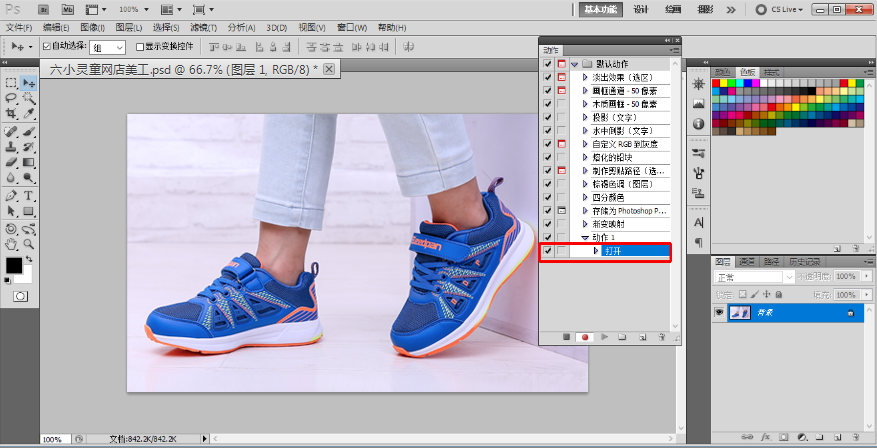The width and height of the screenshot is (877, 448).
Task: Click the play action button
Action: point(603,337)
